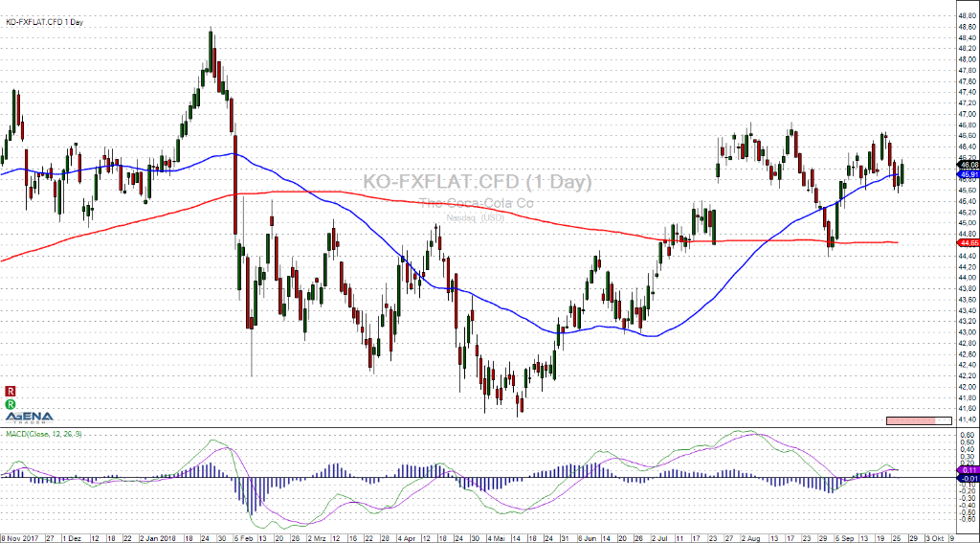Click the 47,00 price axis label
This screenshot has width=980, height=543.
coord(966,115)
